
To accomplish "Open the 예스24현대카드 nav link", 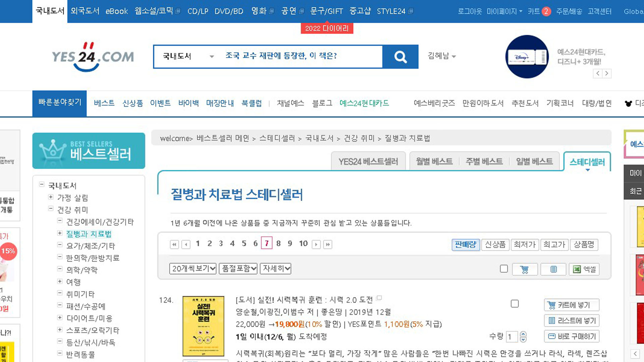I will [x=364, y=103].
